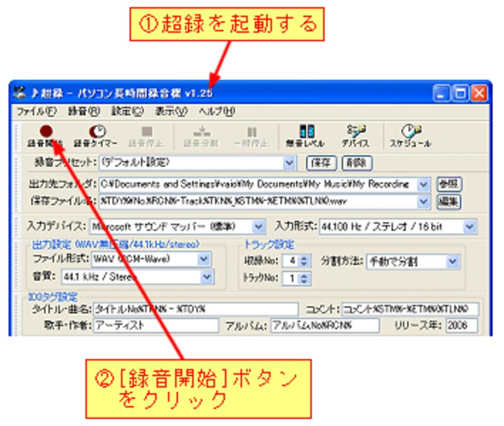
Task: Click the 録音分割 split recording icon
Action: [201, 136]
